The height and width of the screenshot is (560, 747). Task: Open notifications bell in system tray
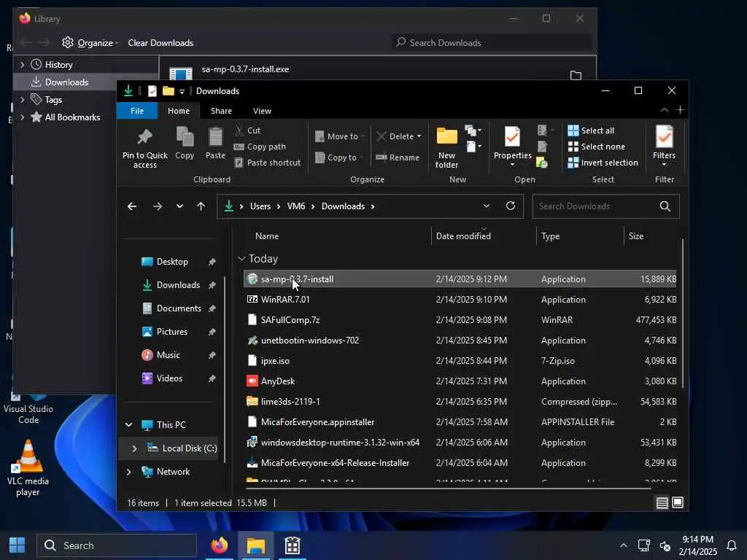732,545
